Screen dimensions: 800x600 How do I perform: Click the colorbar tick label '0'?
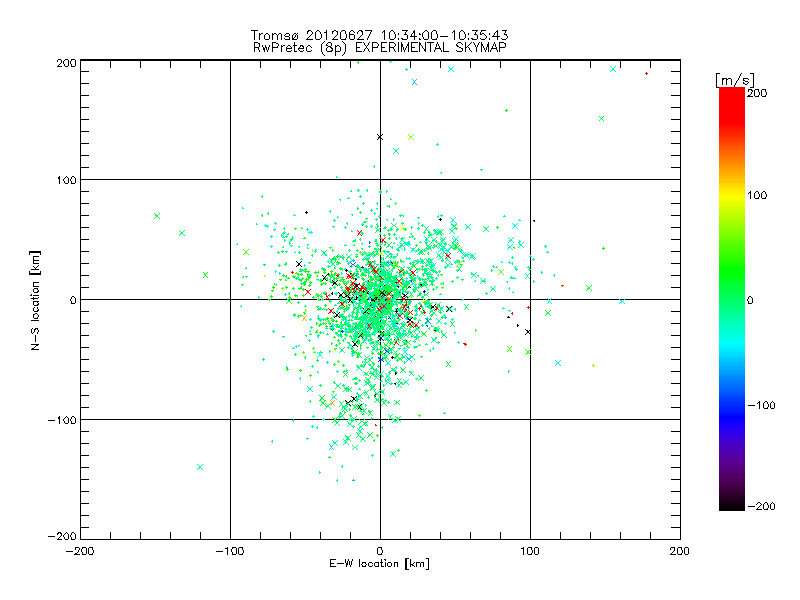[x=750, y=300]
